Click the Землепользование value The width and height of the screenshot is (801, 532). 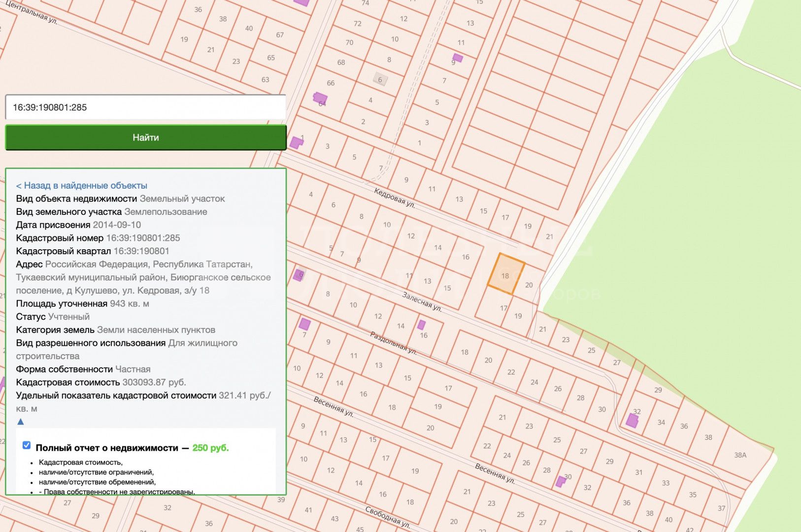pos(166,212)
